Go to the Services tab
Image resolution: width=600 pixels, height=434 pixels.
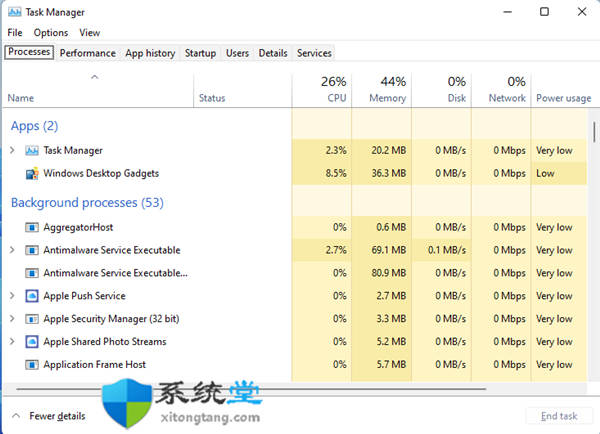(x=314, y=53)
